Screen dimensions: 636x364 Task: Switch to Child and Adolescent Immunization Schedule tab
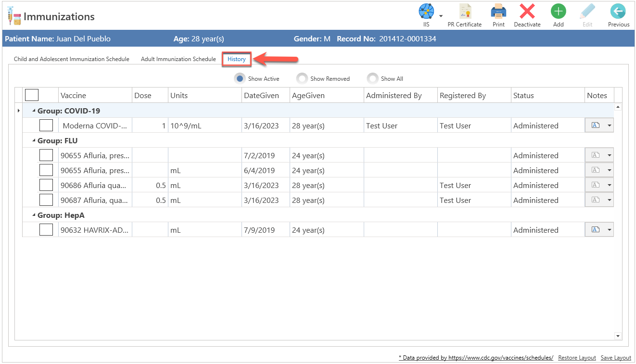point(72,59)
